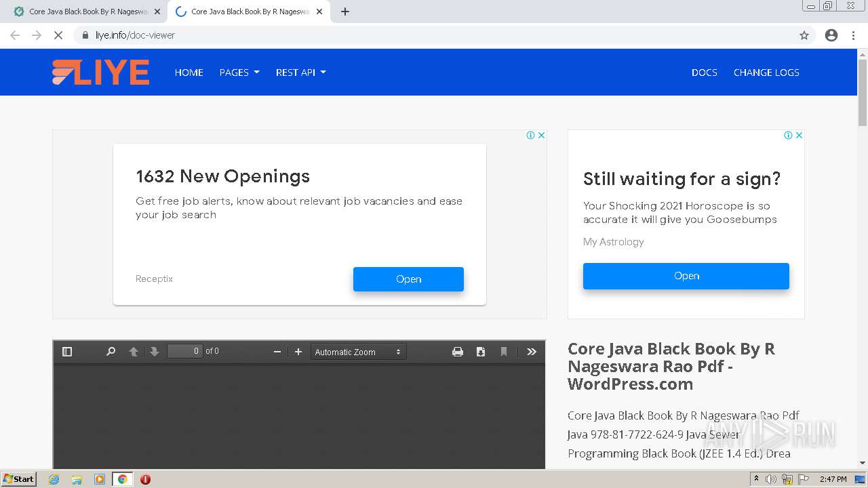
Task: Click Open on the horoscope ad
Action: coord(686,276)
